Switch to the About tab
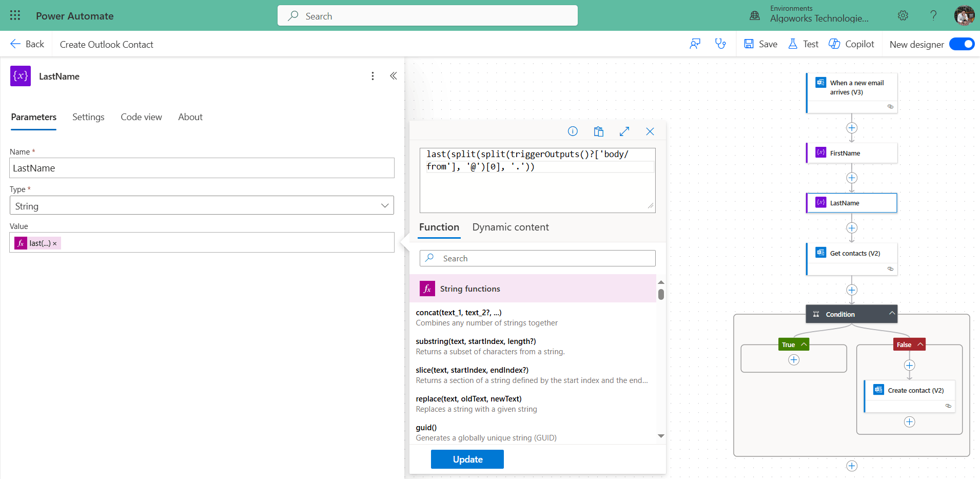 [190, 117]
